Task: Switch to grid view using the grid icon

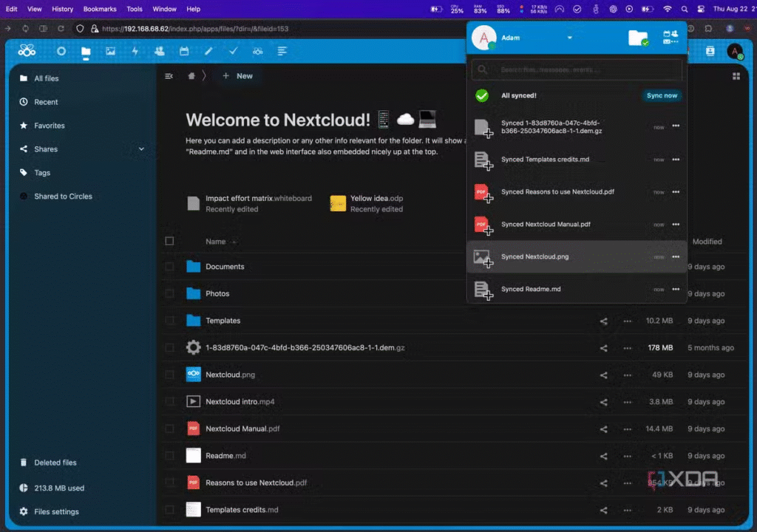Action: click(x=736, y=76)
